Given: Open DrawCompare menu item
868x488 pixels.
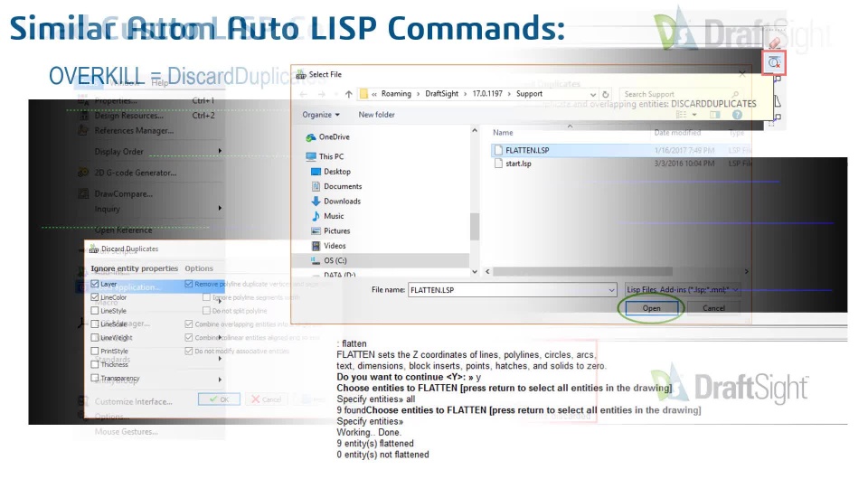Looking at the screenshot, I should coord(124,193).
